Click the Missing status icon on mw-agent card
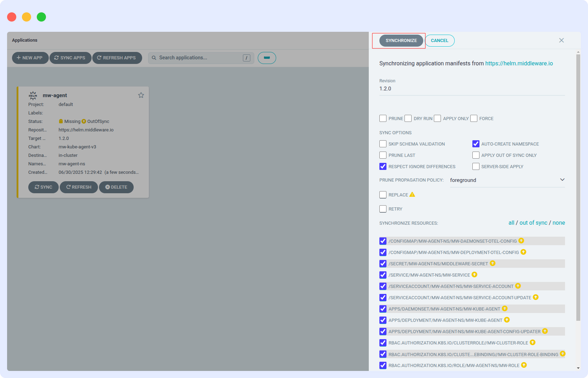 61,121
